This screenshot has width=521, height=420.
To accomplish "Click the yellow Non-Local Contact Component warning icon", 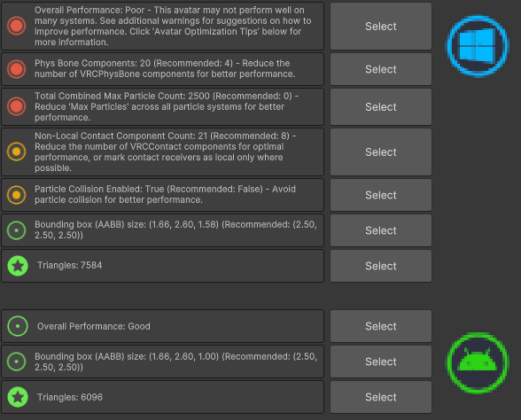I will click(16, 152).
